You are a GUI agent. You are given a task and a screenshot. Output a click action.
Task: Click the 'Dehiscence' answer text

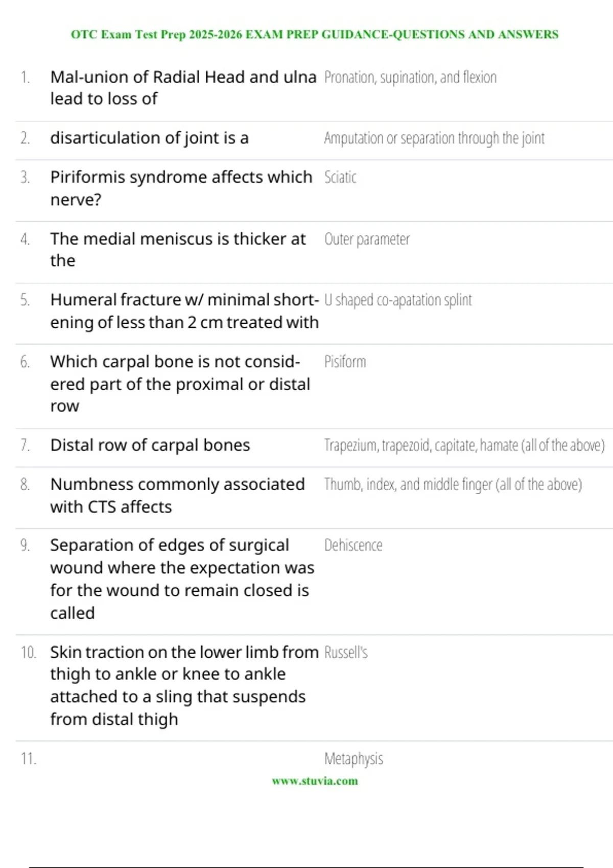353,545
